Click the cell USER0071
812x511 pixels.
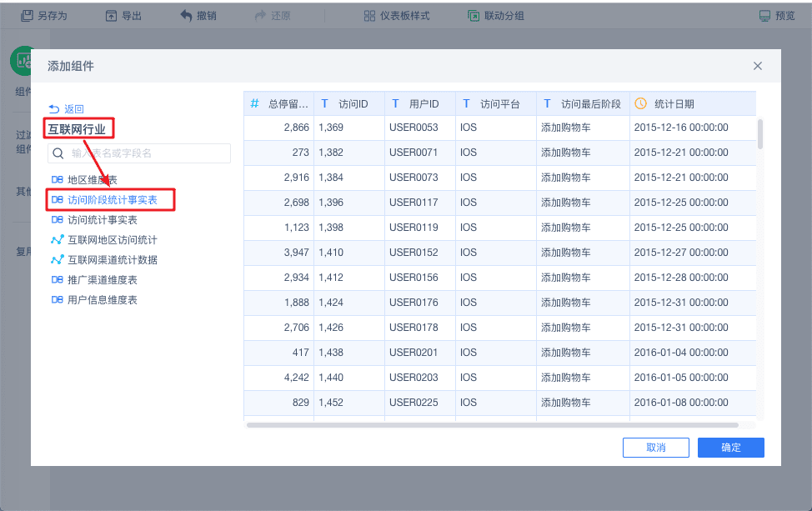click(x=414, y=153)
